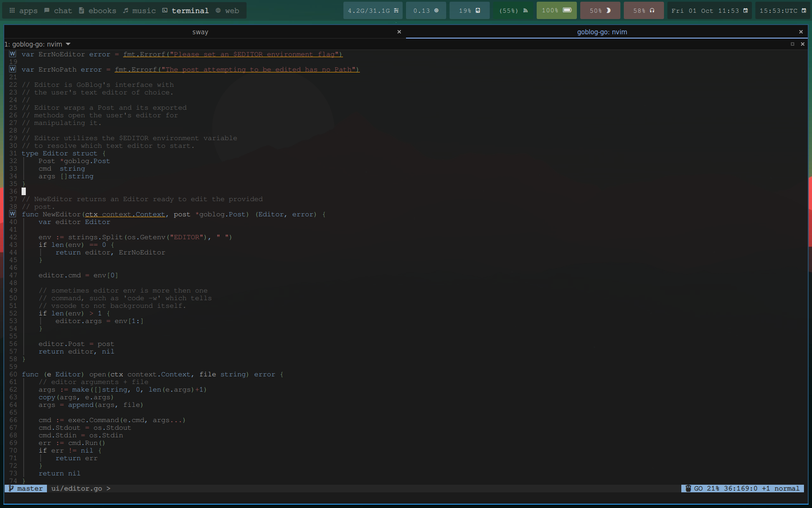
Task: Click the GO filetype gopher icon
Action: point(688,489)
